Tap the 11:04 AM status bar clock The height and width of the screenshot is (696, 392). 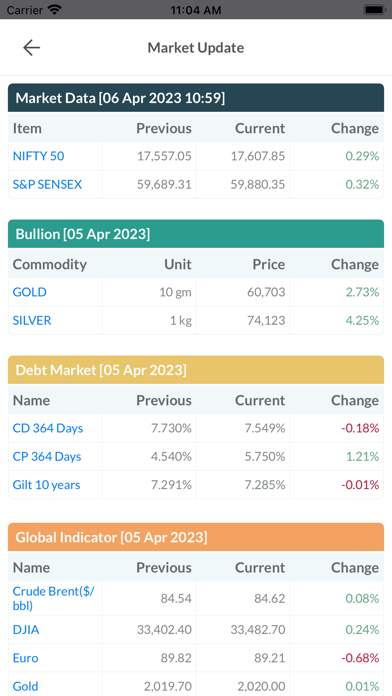[x=196, y=10]
